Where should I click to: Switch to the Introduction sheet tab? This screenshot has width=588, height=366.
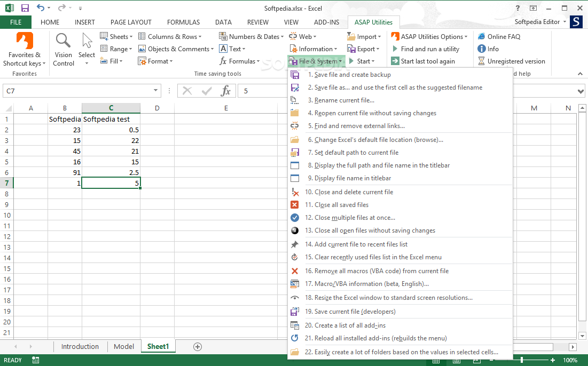[x=80, y=346]
